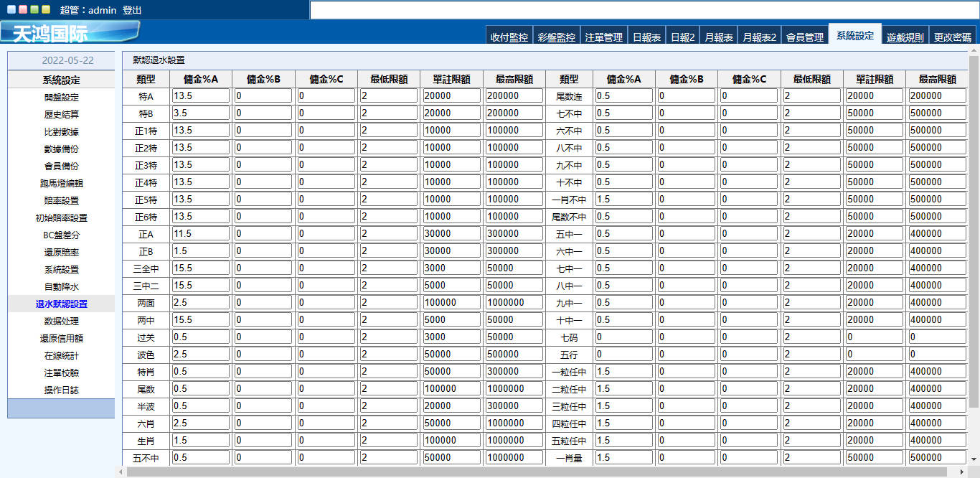Switch to the 日報表 tab
The width and height of the screenshot is (980, 478).
[646, 37]
